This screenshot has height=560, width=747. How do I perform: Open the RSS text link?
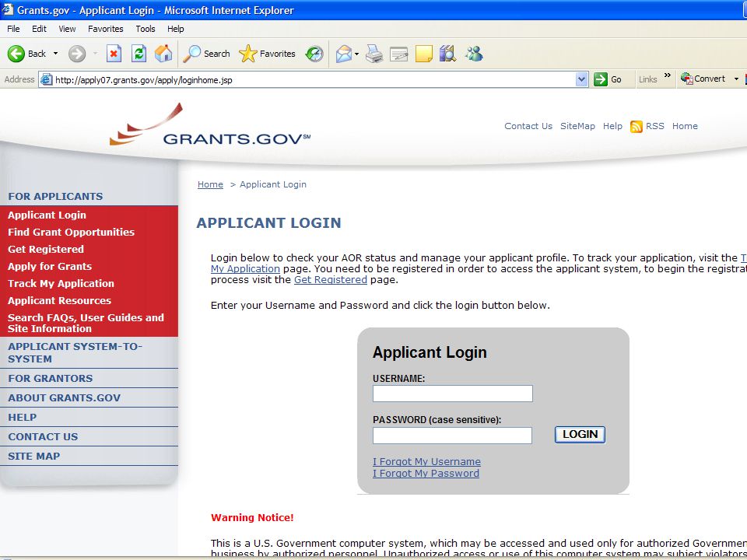pyautogui.click(x=655, y=126)
